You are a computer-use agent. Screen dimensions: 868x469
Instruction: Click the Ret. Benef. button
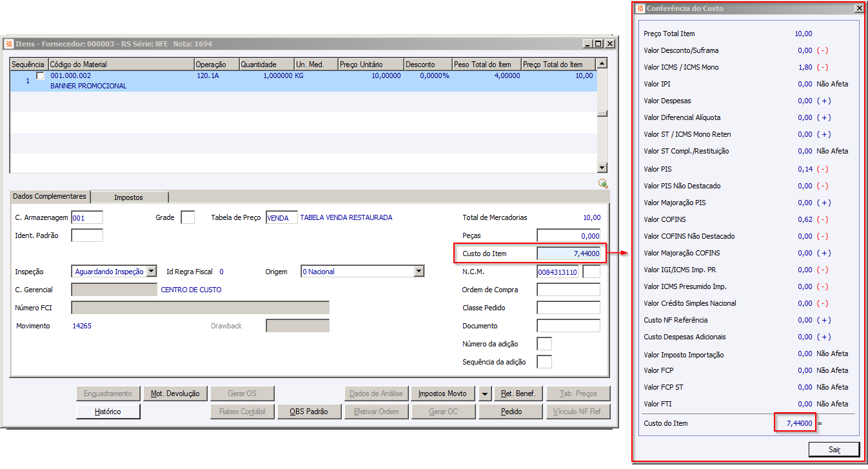pyautogui.click(x=519, y=394)
